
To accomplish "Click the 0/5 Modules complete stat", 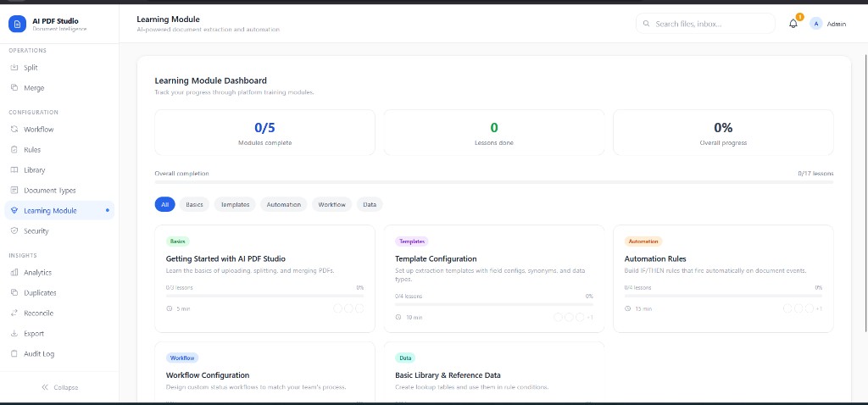I will click(264, 133).
